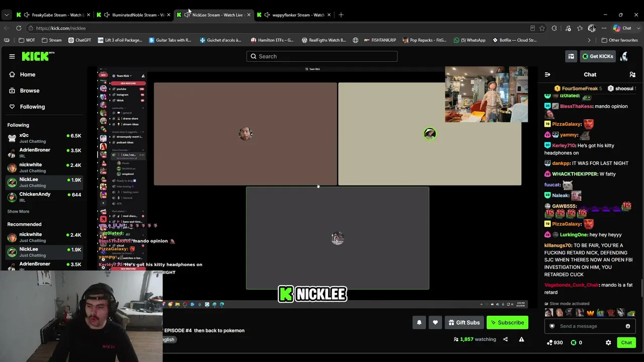
Task: Click the 1,857 watching viewer count
Action: coord(475,339)
